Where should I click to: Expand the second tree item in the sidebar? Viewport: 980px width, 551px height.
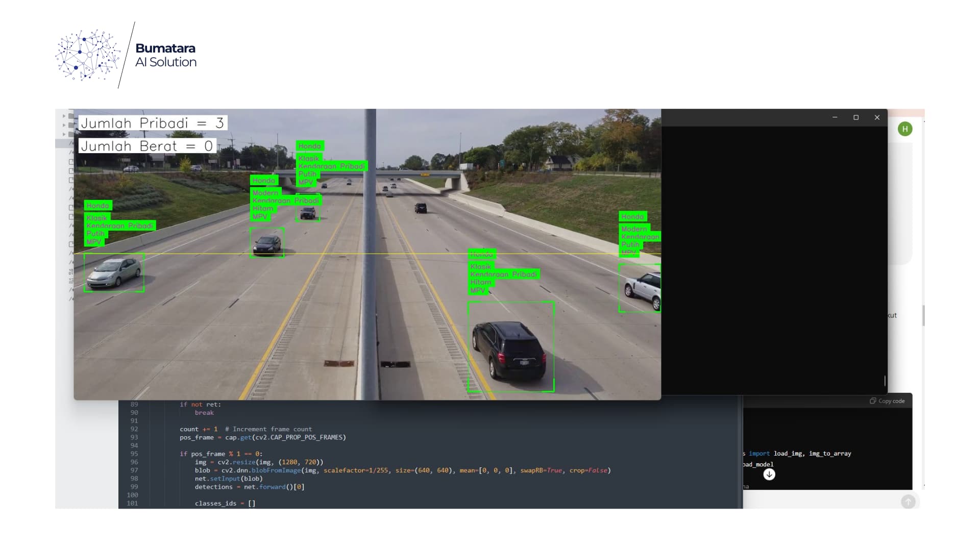coord(64,125)
